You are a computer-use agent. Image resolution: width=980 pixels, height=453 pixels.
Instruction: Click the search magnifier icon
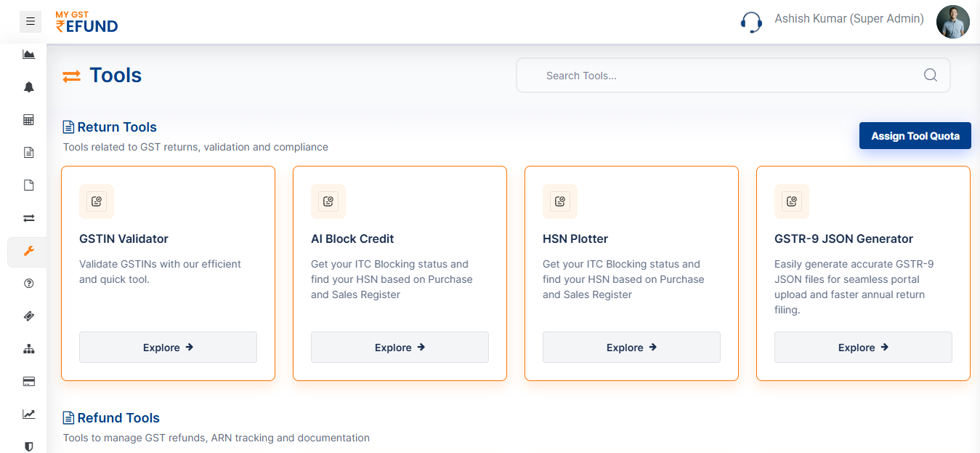click(931, 75)
